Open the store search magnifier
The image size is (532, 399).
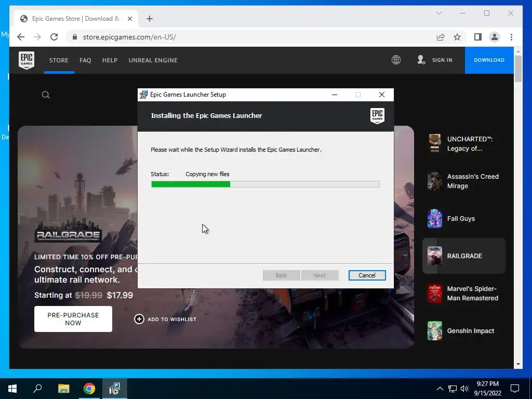click(x=46, y=95)
